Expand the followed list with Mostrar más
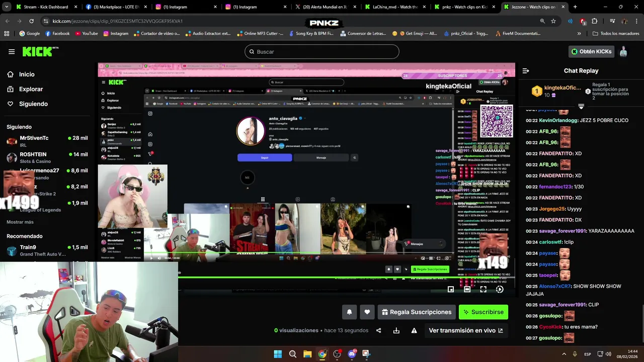 [x=20, y=222]
